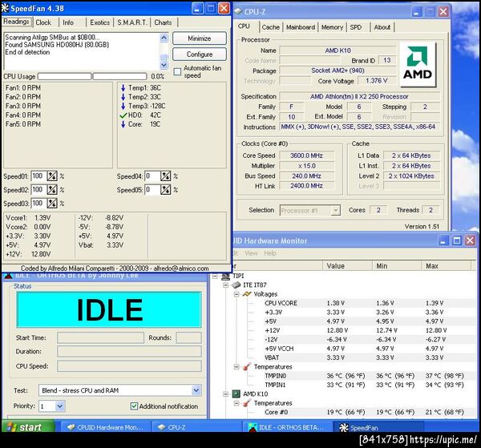481x448 pixels.
Task: Click the Min column header
Action: pos(397,266)
